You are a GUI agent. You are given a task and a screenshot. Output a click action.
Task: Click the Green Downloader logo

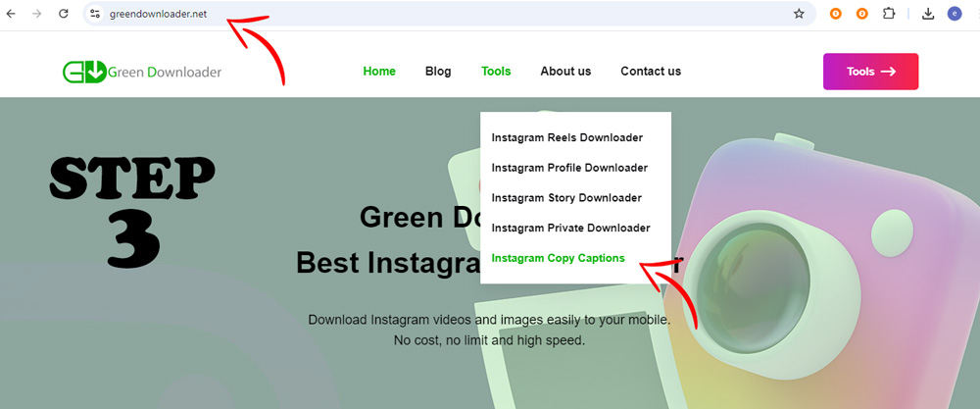(142, 72)
